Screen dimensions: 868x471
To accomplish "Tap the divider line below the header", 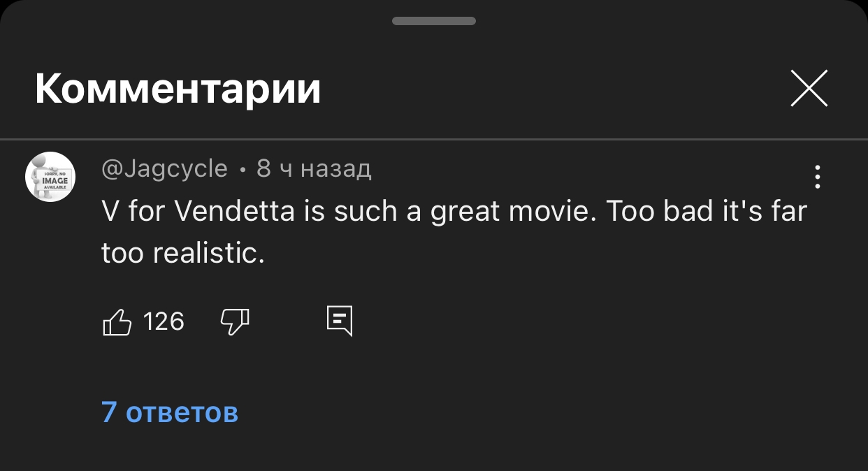I will [x=434, y=139].
